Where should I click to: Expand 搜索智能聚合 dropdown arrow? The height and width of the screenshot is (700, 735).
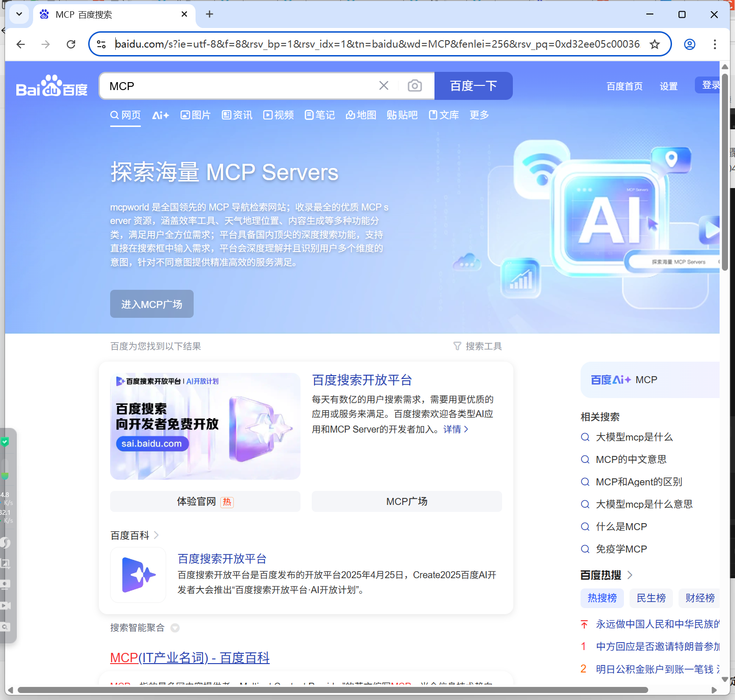(x=175, y=628)
